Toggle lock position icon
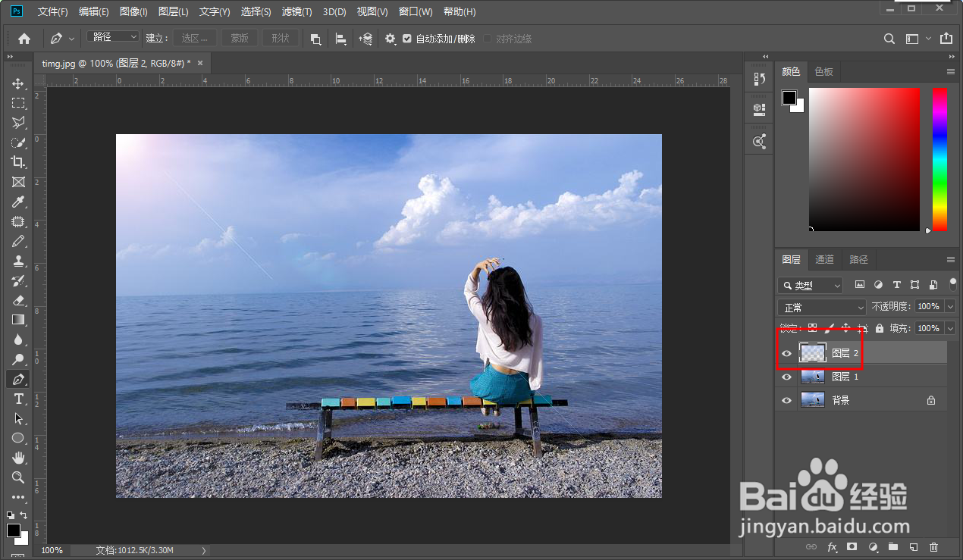 click(846, 328)
